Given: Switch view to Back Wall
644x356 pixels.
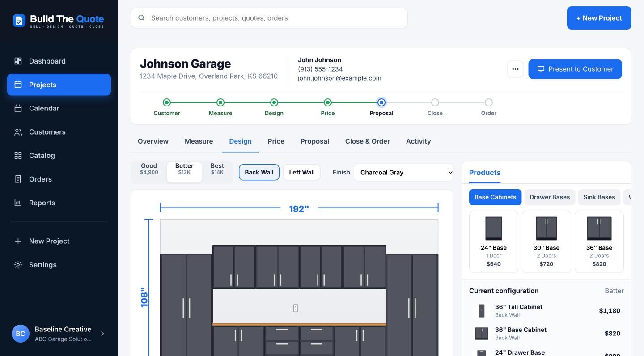Looking at the screenshot, I should 259,172.
